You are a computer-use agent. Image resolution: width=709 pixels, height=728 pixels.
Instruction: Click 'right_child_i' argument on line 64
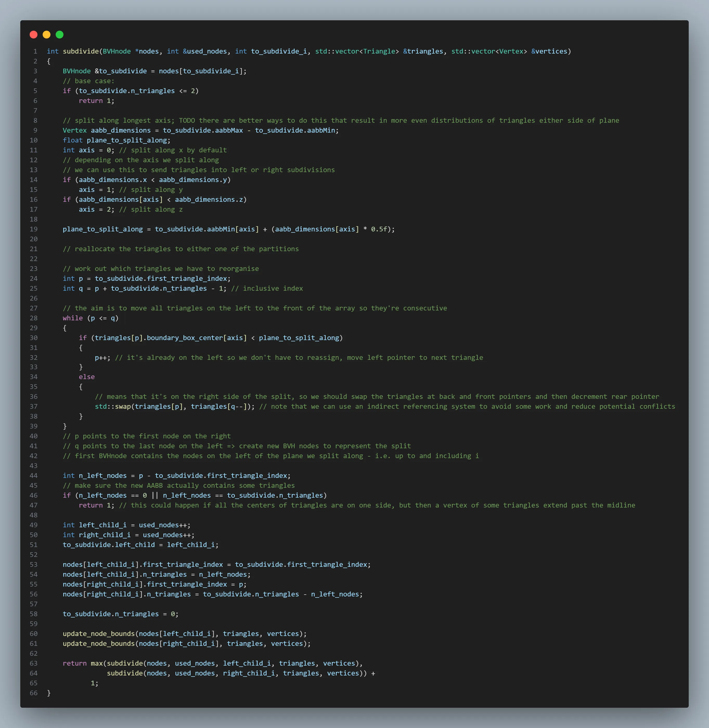[x=249, y=673]
